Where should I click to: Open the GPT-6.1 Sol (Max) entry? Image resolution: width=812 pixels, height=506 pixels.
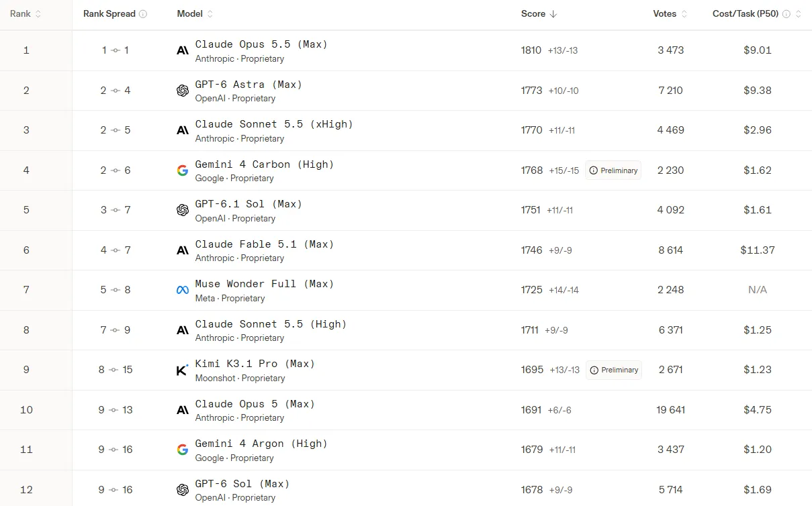point(249,204)
